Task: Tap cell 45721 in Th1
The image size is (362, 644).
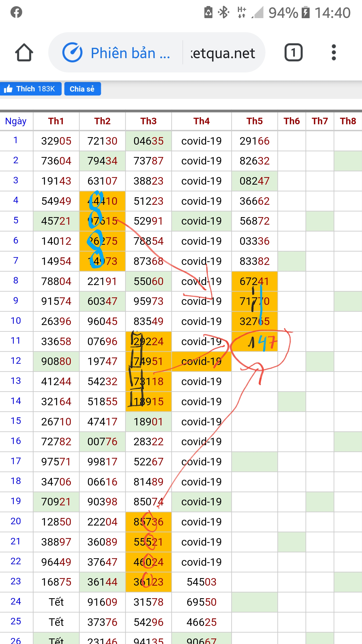Action: pyautogui.click(x=56, y=221)
